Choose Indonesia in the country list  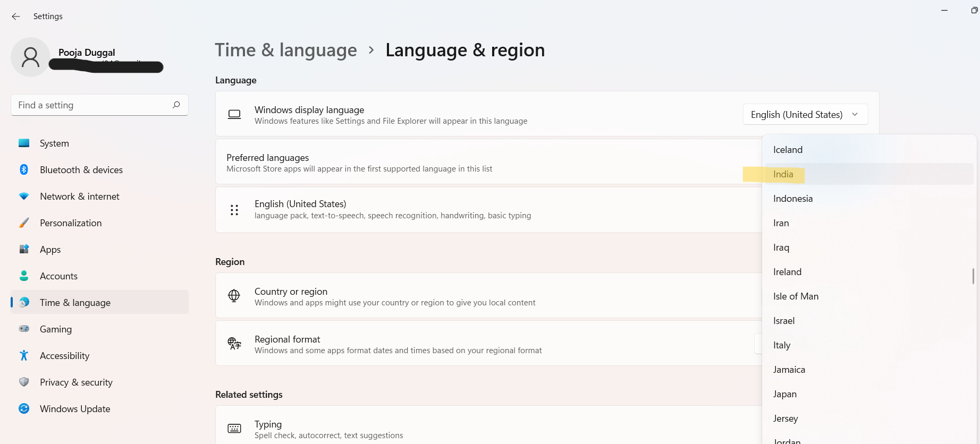[x=869, y=198]
